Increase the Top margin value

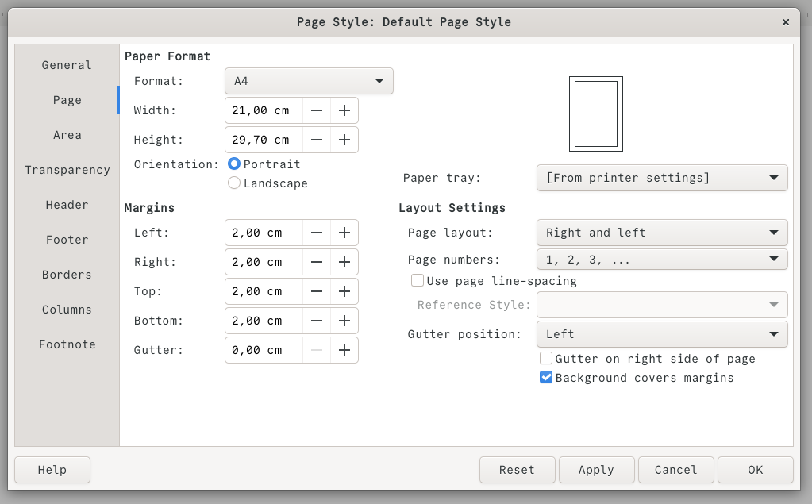tap(344, 291)
